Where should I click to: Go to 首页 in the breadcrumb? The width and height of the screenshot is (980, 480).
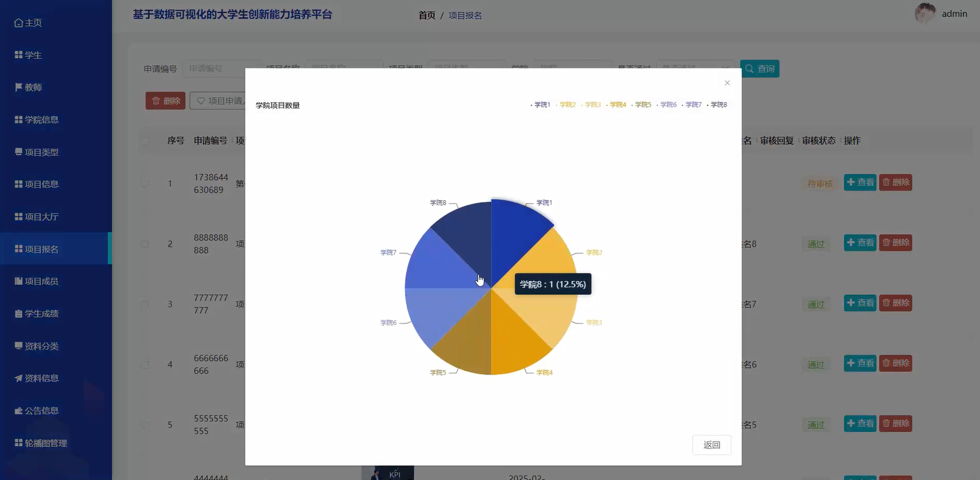click(x=426, y=15)
